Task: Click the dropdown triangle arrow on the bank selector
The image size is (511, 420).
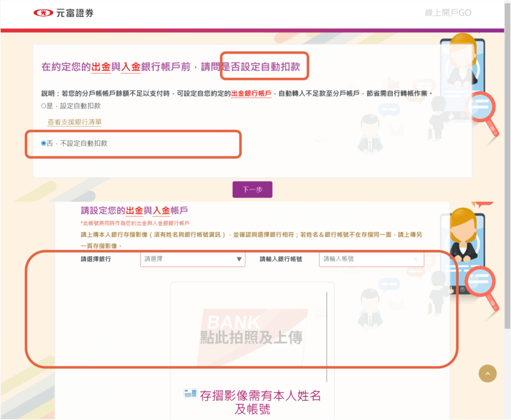Action: pyautogui.click(x=239, y=259)
